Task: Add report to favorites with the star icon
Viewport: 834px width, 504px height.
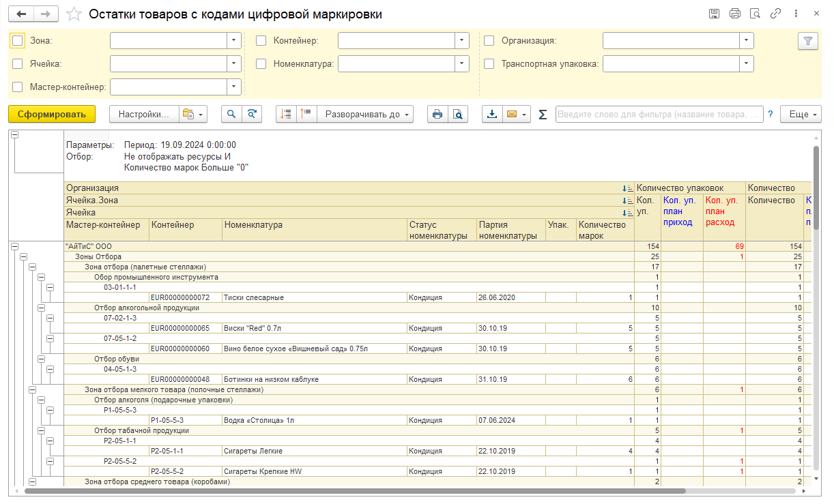Action: click(74, 14)
